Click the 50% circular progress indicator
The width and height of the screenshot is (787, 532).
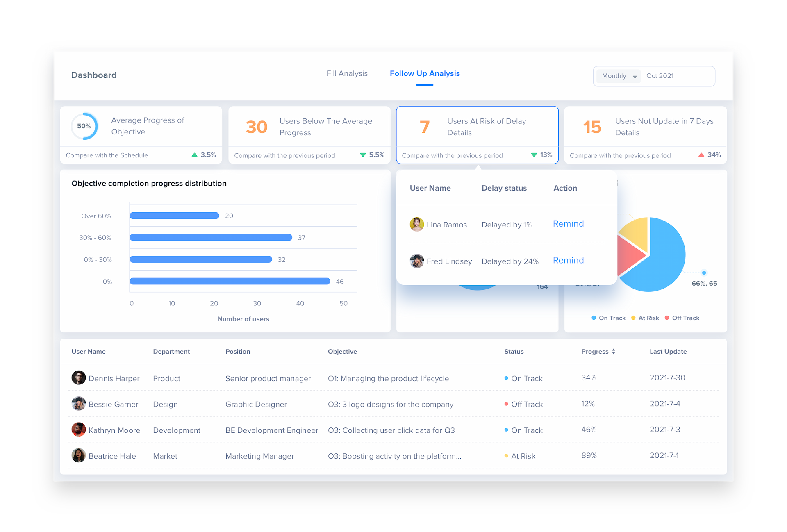(x=84, y=126)
